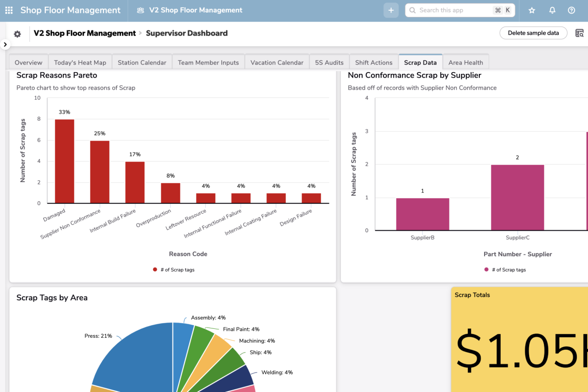Screen dimensions: 588x392
Task: Click the V2 Shop Floor Management app icon
Action: pos(140,10)
